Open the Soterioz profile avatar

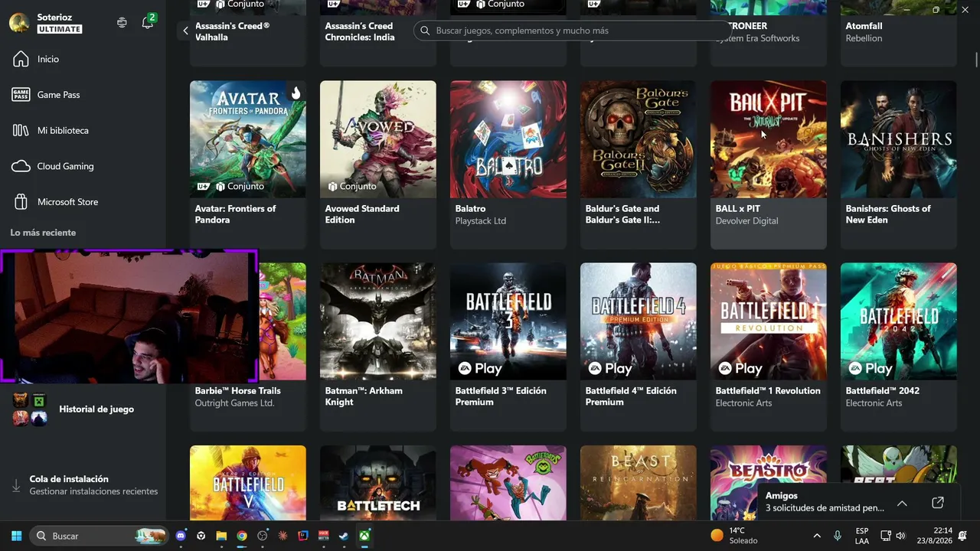[x=19, y=23]
